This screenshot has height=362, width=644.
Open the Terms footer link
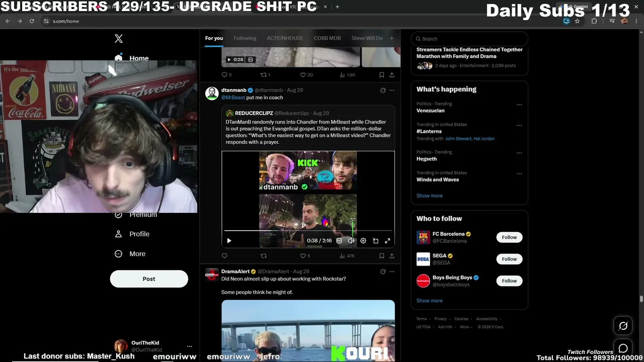421,319
